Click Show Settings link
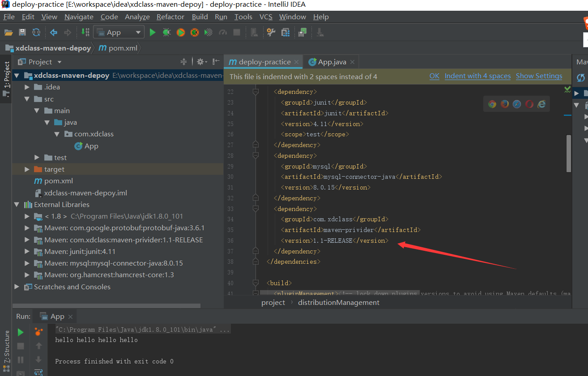The image size is (588, 376). tap(539, 76)
